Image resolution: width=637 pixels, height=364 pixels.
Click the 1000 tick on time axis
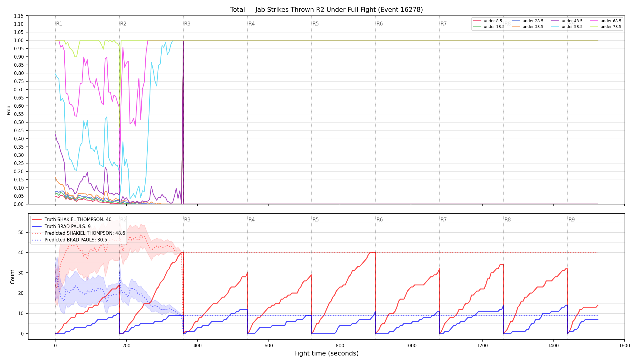[411, 346]
